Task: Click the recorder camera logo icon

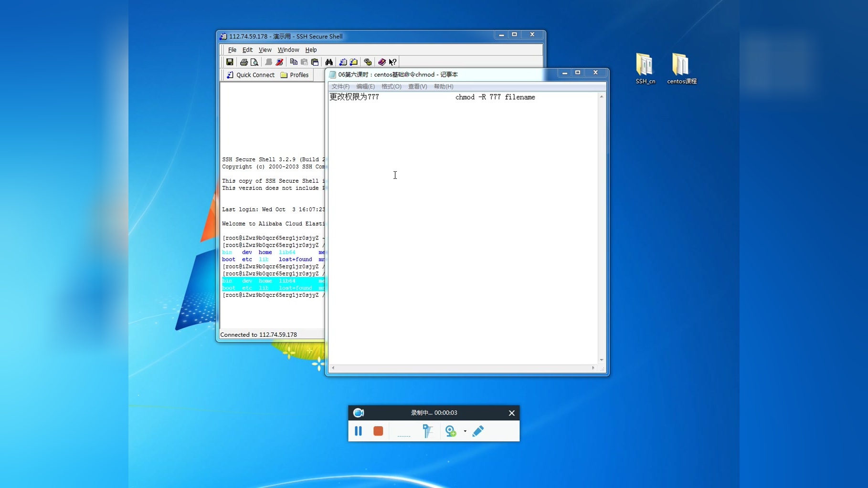Action: 359,413
